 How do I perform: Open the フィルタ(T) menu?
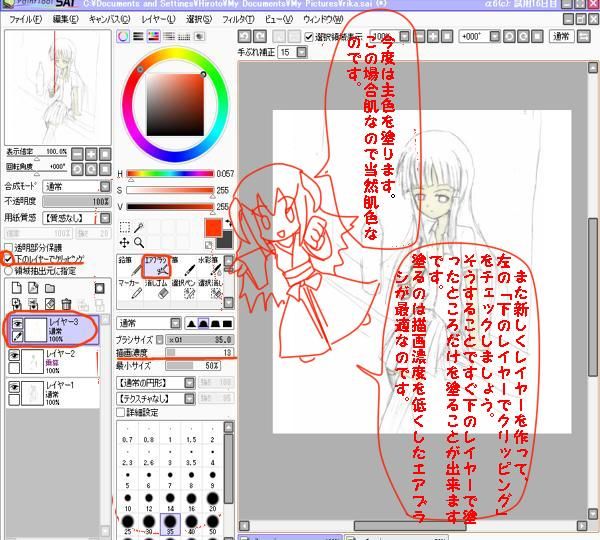[x=238, y=19]
